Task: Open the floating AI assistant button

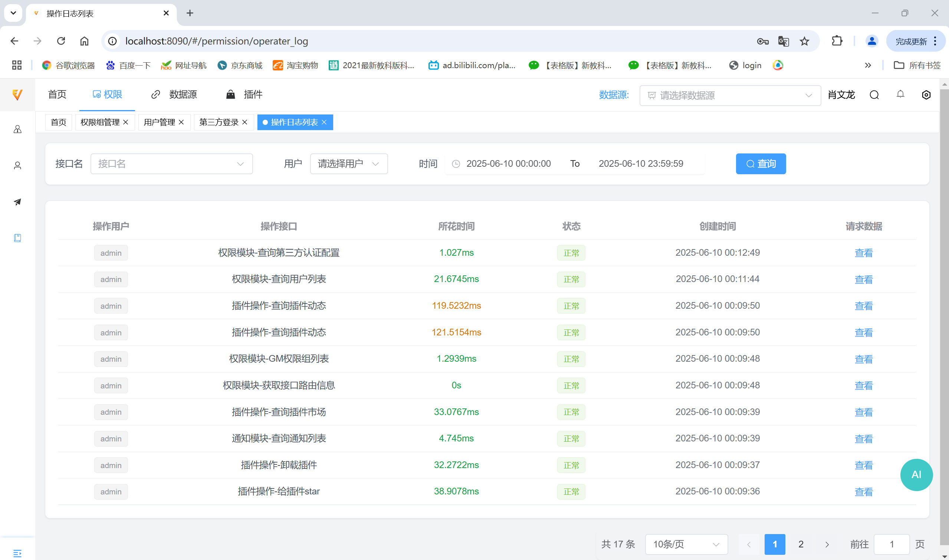Action: (916, 475)
